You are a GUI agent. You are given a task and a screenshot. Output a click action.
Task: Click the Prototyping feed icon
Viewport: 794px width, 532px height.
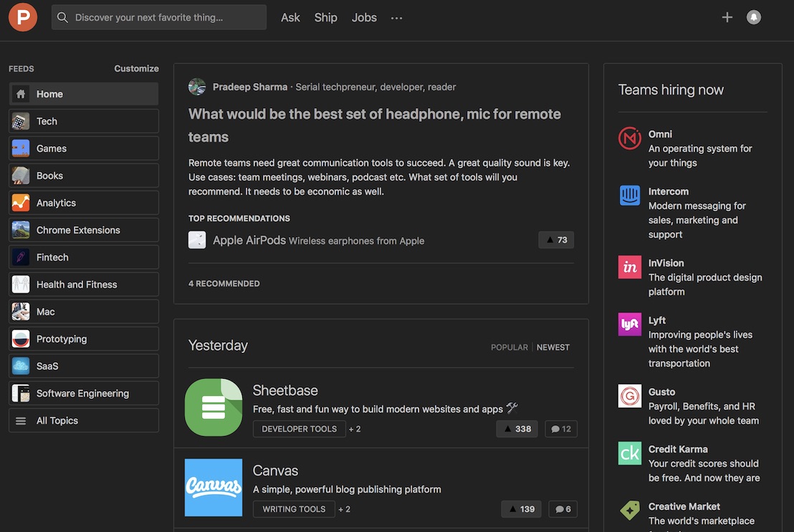(21, 339)
